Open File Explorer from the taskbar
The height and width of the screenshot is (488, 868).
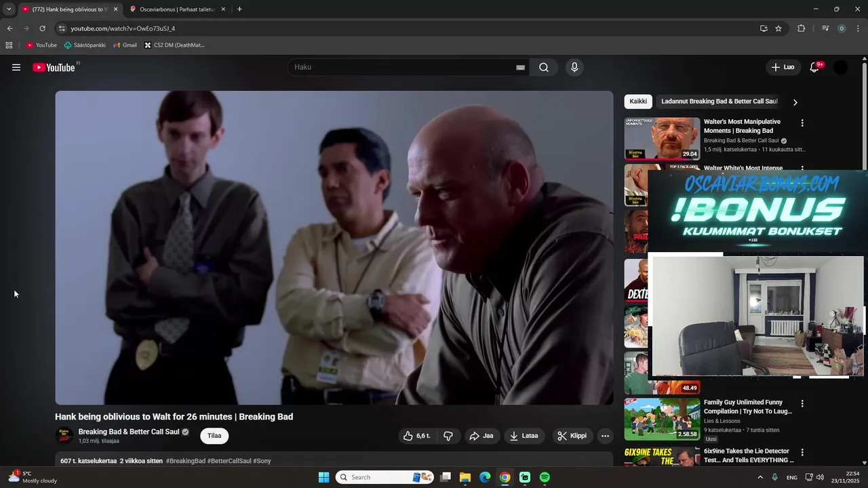(465, 477)
